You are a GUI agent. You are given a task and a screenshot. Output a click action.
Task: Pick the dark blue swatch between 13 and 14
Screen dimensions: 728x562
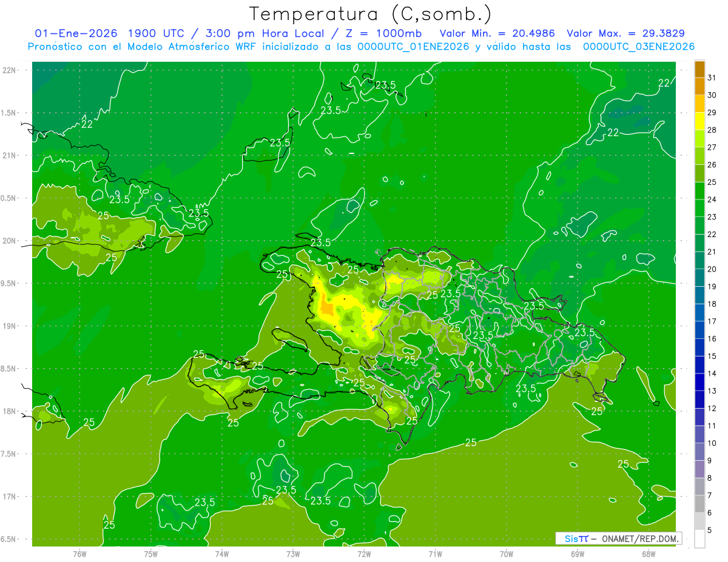(699, 382)
